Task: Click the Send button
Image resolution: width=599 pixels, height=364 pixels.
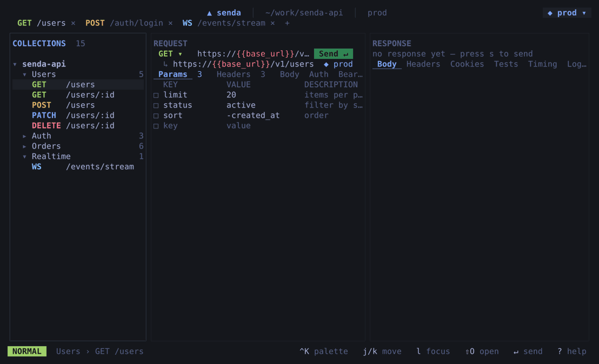Action: pyautogui.click(x=333, y=54)
